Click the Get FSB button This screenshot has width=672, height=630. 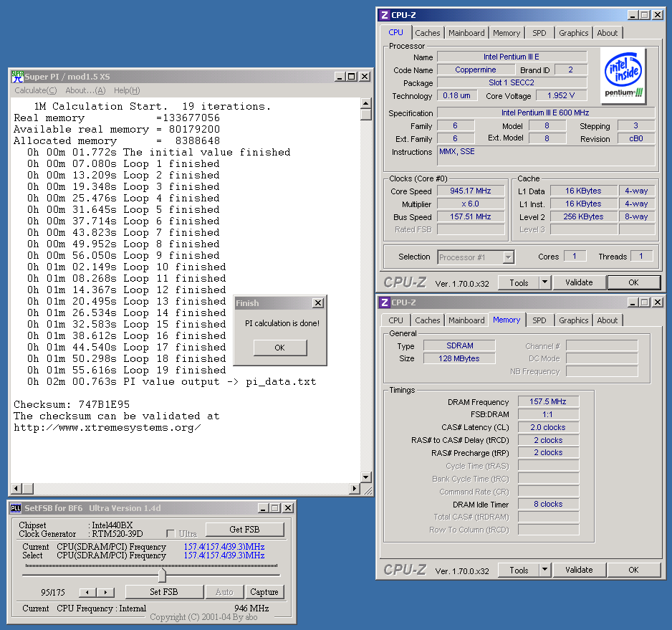(x=244, y=530)
